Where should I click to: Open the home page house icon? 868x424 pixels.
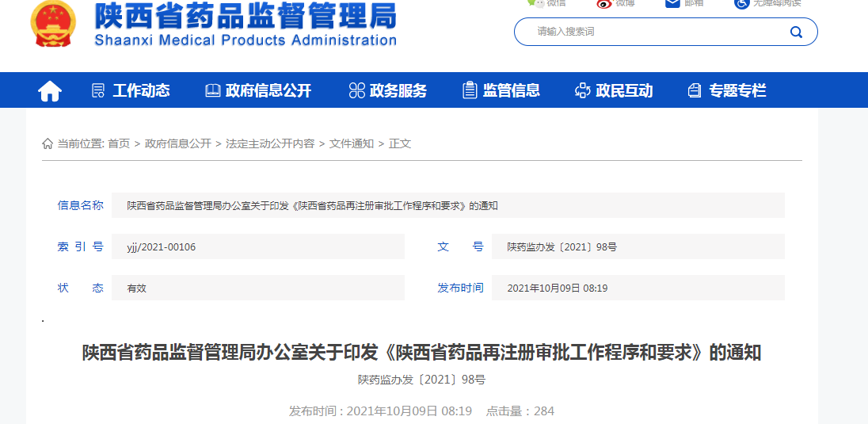point(50,90)
